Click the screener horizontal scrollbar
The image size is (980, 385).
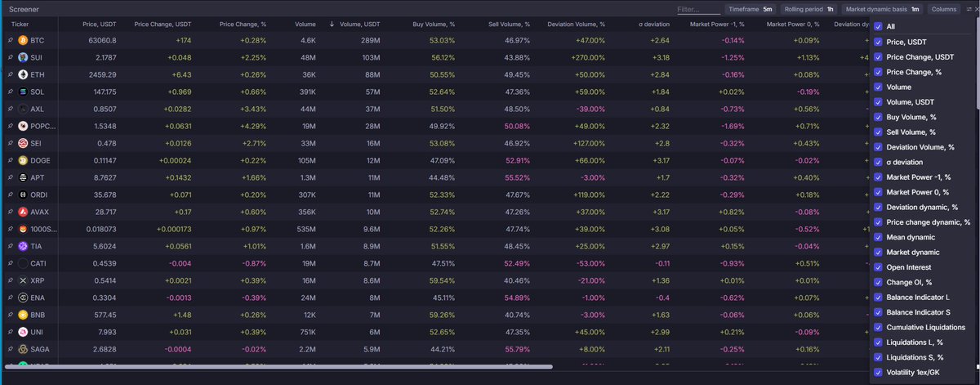(x=280, y=368)
